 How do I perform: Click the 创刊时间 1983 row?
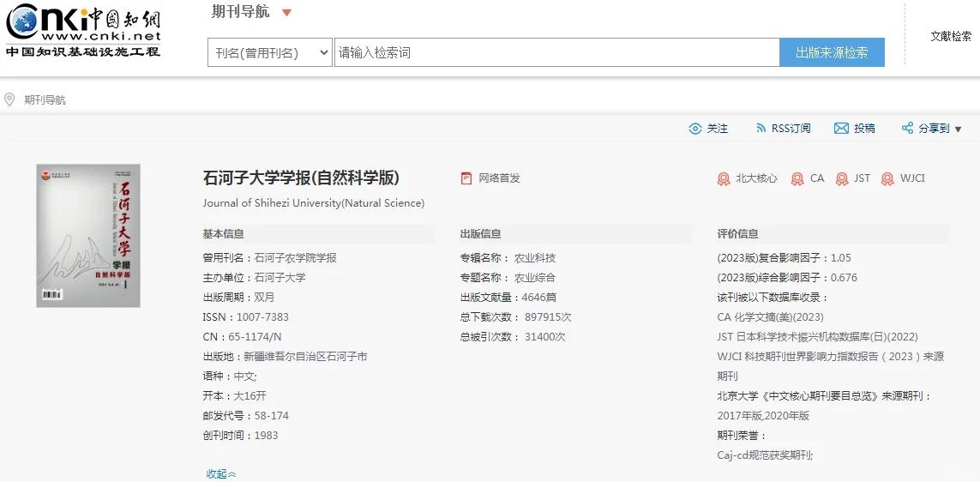tap(240, 436)
